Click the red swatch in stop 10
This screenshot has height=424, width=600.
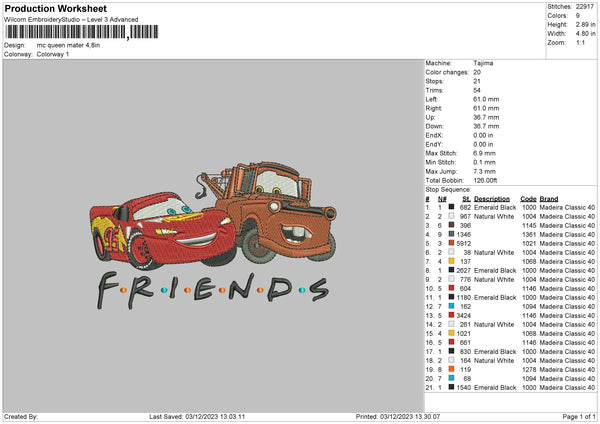click(452, 289)
